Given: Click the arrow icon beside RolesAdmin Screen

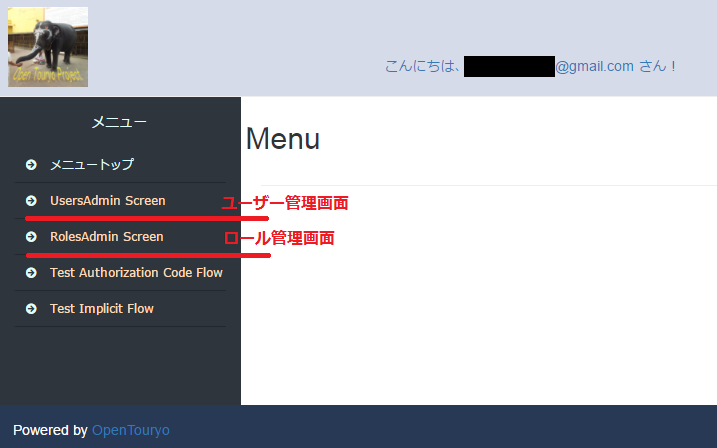Looking at the screenshot, I should click(31, 237).
